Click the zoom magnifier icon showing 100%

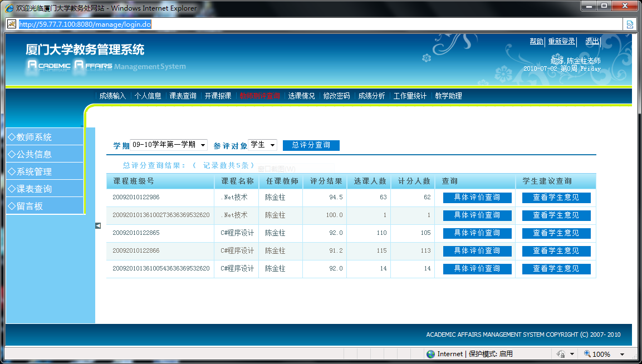(x=587, y=354)
